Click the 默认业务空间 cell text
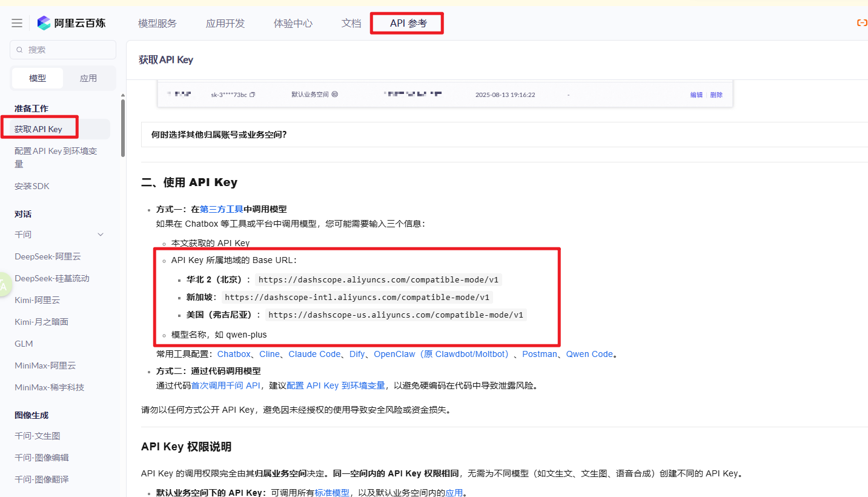 pos(310,95)
